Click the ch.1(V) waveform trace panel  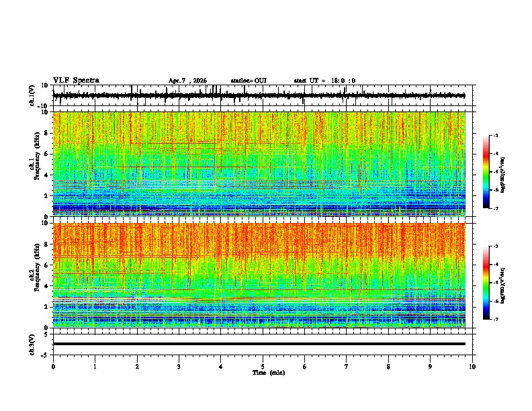(264, 95)
